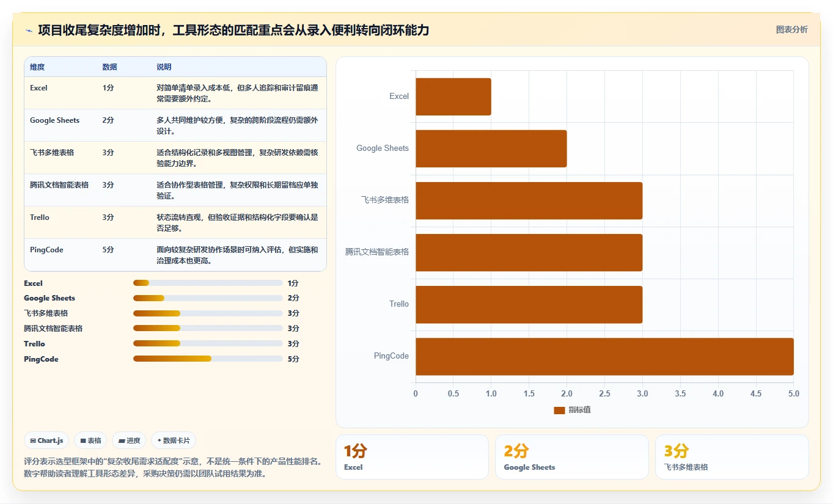Click the description starting 对简单清单录入成本低
Image resolution: width=833 pixels, height=504 pixels.
click(x=237, y=93)
